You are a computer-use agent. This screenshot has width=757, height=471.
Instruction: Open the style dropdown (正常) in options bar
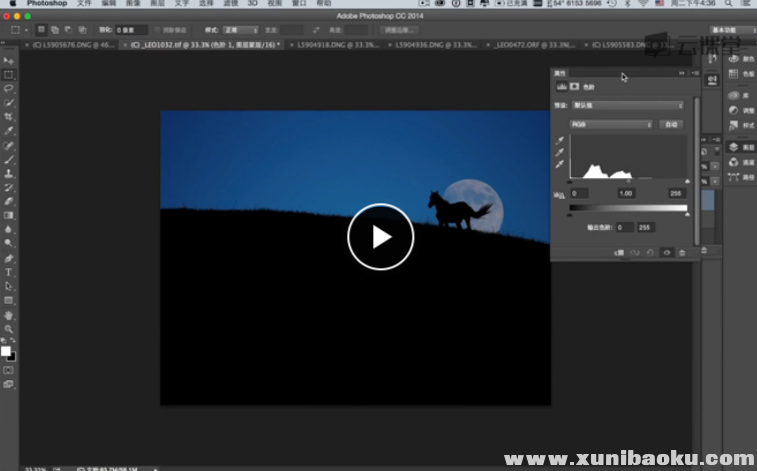coord(239,31)
